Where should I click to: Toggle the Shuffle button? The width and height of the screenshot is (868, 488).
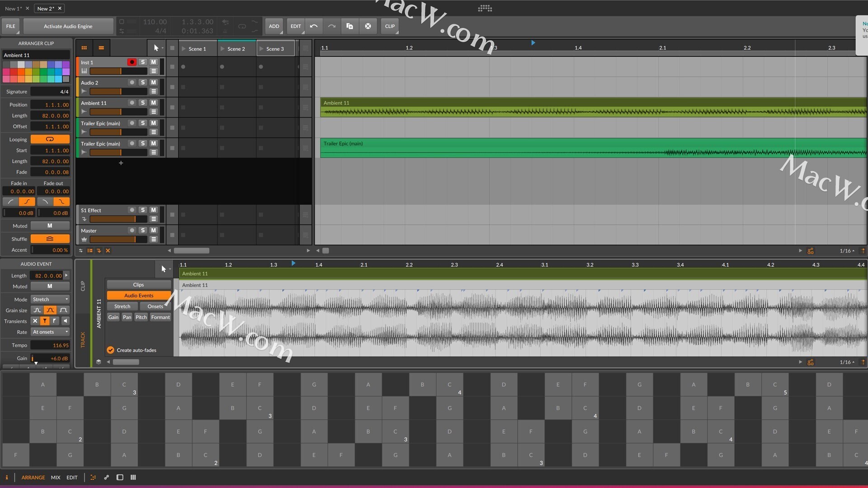click(x=50, y=239)
